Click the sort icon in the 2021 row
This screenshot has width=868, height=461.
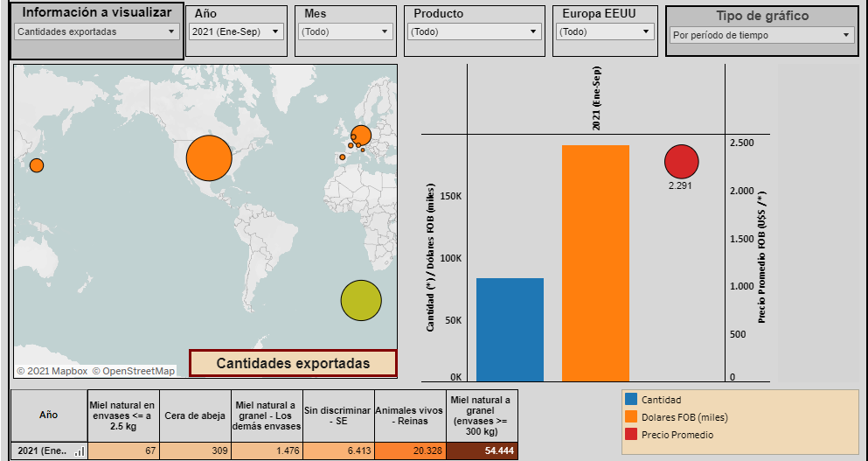tap(80, 451)
